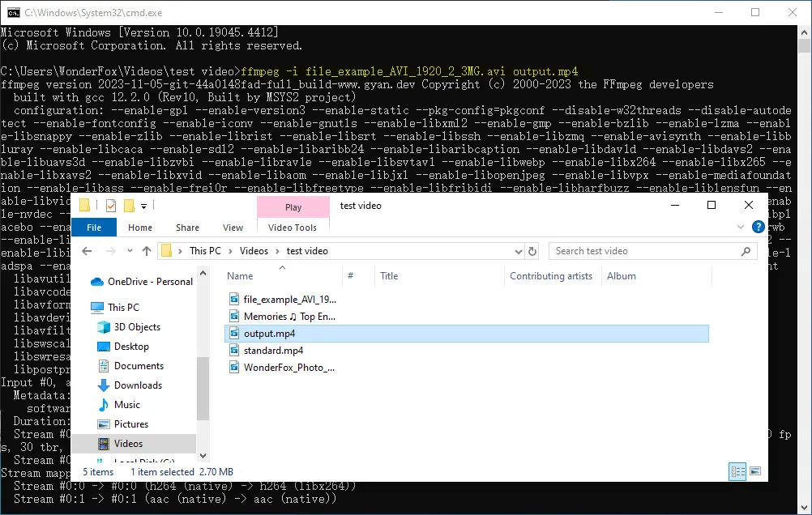Click the search magnifier icon
Image resolution: width=812 pixels, height=515 pixels.
[746, 251]
